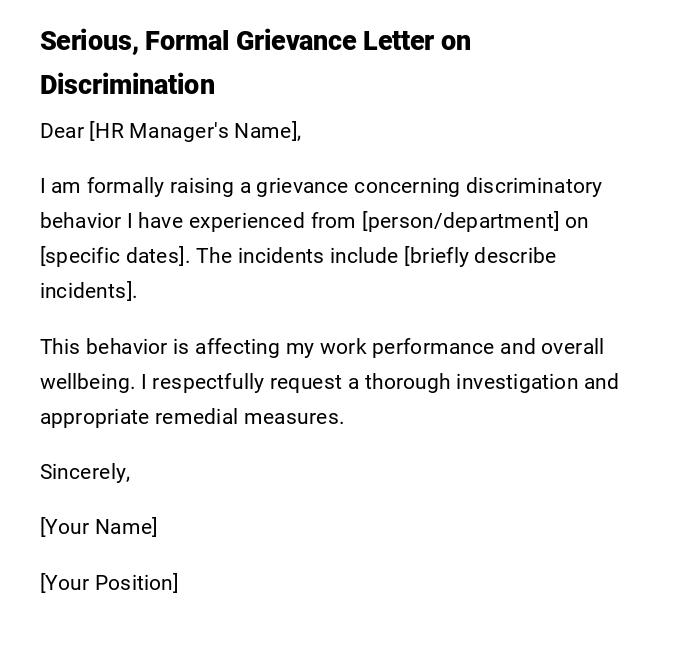Select the [Your Position] placeholder

(x=109, y=583)
